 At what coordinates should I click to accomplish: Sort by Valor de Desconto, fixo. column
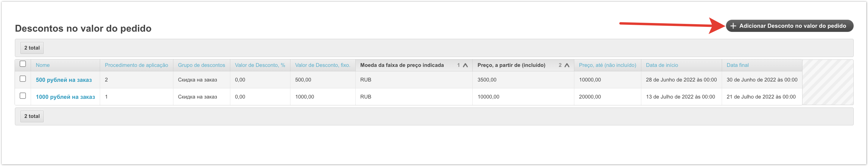pos(323,65)
